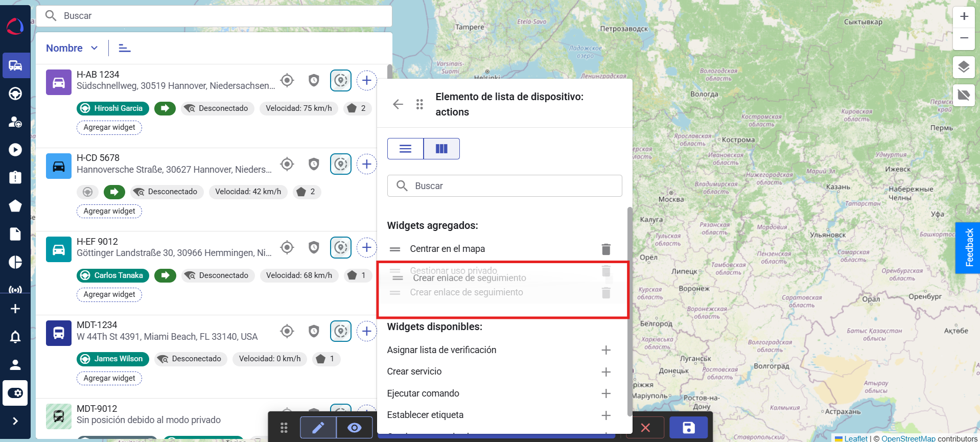980x442 pixels.
Task: Center MDT-1234 on the map
Action: tap(287, 331)
